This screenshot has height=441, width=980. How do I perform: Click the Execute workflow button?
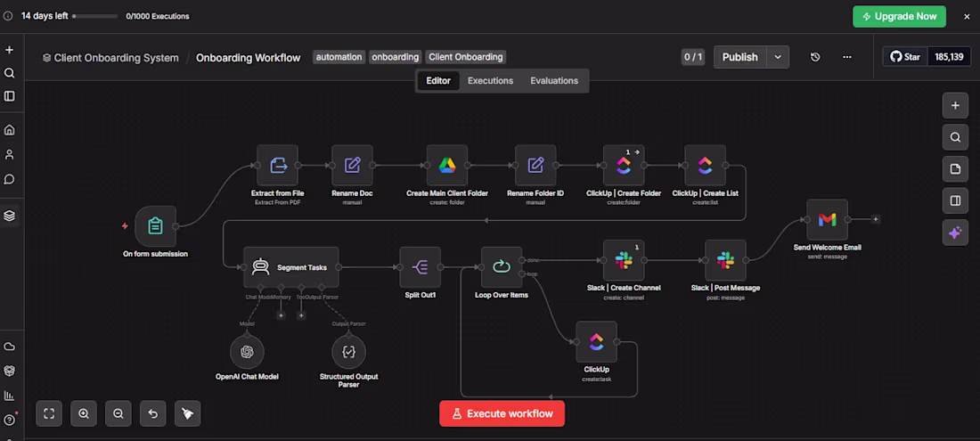502,413
